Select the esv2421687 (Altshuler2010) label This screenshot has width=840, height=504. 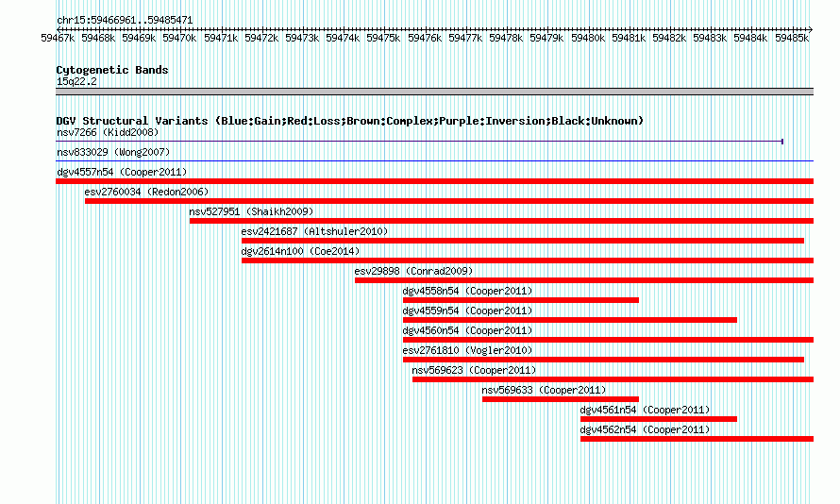314,231
